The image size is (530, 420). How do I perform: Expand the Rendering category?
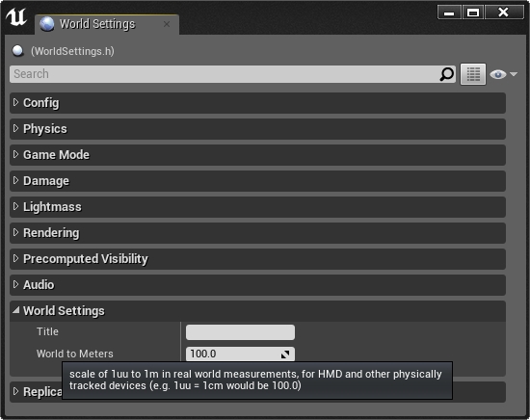(257, 233)
